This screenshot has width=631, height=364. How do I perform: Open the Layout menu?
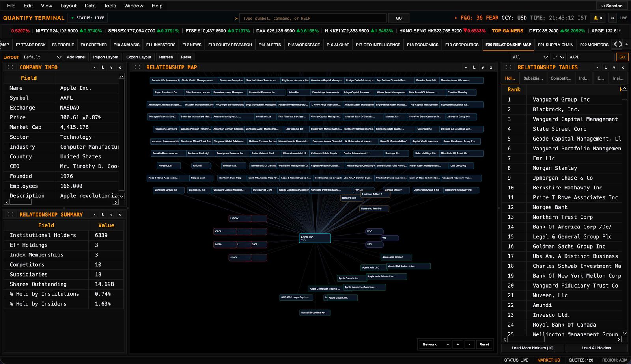tap(68, 6)
